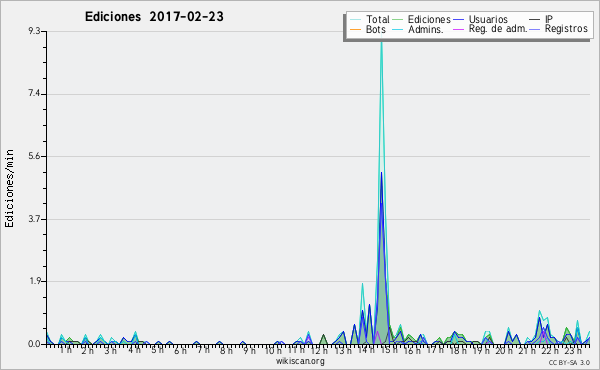Click the y-axis value 3.7

34,219
